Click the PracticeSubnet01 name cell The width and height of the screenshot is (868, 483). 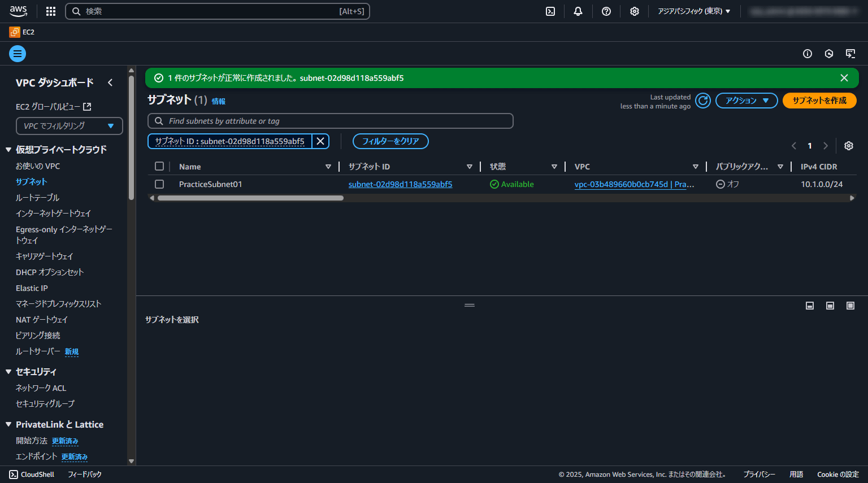[211, 184]
